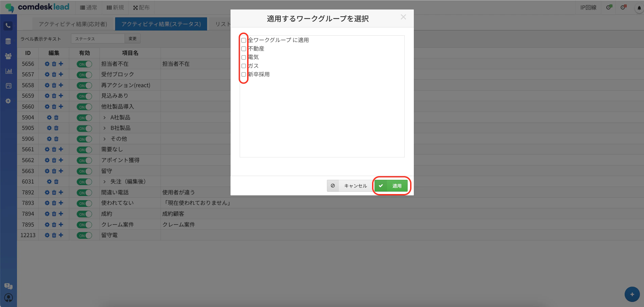Open the phone icon in sidebar
The height and width of the screenshot is (307, 644).
[8, 26]
